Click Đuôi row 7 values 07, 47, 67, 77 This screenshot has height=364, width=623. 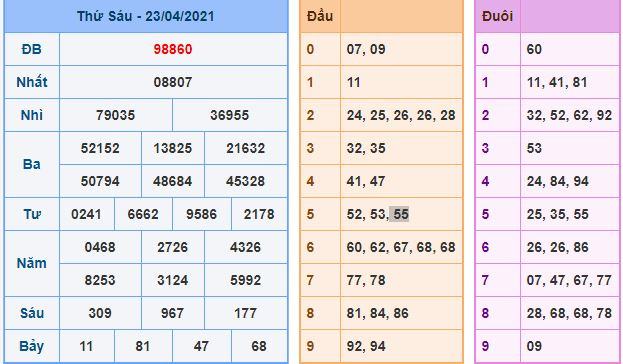coord(569,280)
